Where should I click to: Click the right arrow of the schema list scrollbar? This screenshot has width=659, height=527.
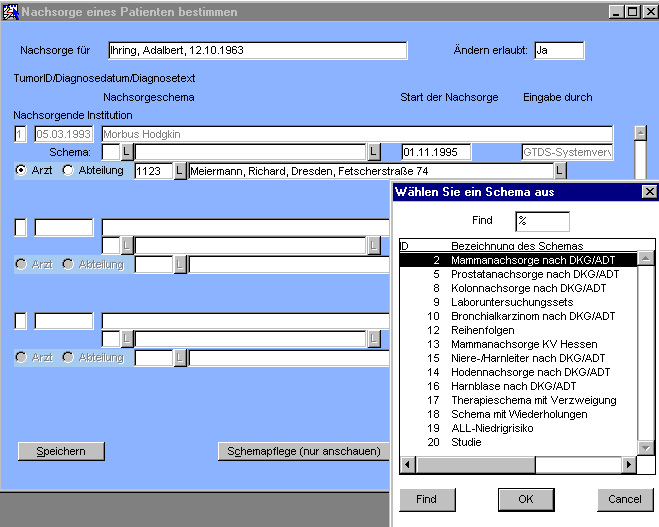tap(629, 464)
